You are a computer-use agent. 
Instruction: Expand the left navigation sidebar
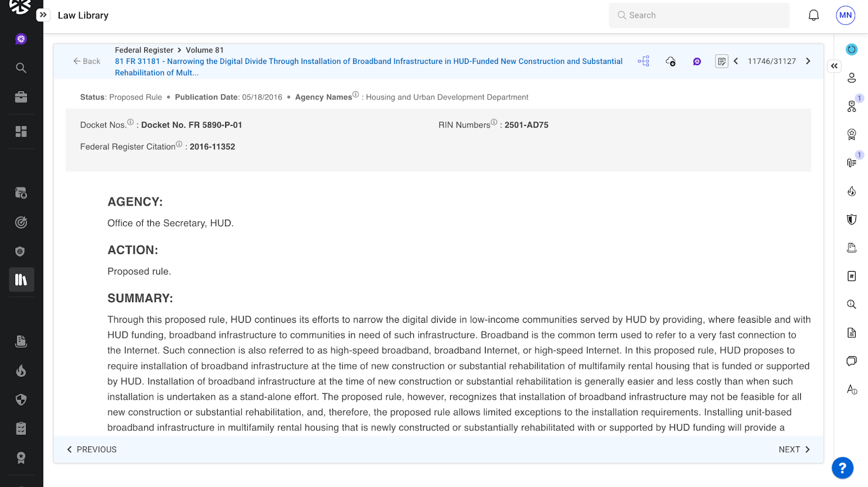(x=43, y=15)
